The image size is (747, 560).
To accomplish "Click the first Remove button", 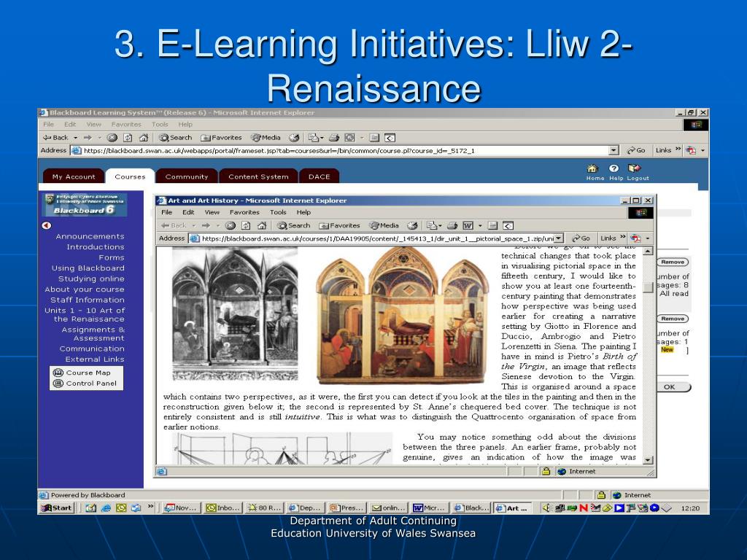I will (x=672, y=262).
